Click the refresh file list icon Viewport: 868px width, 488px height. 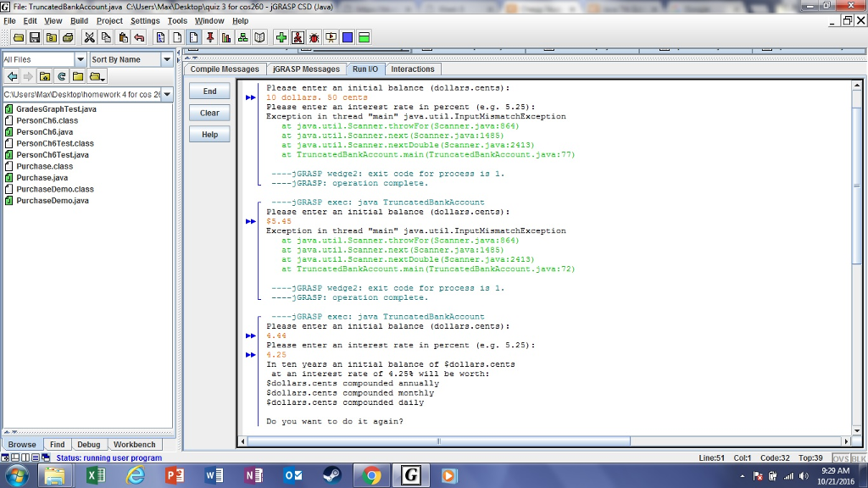(61, 76)
